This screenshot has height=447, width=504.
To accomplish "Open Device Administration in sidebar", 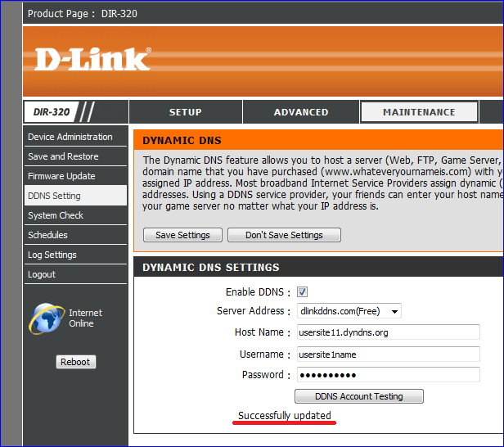I will pyautogui.click(x=75, y=137).
